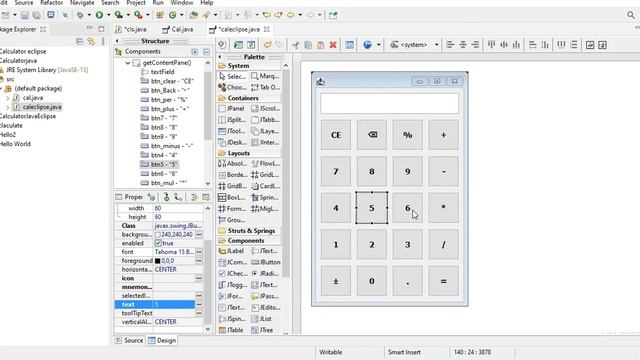The image size is (640, 360).
Task: Pick JTable component from Palette
Action: (231, 330)
